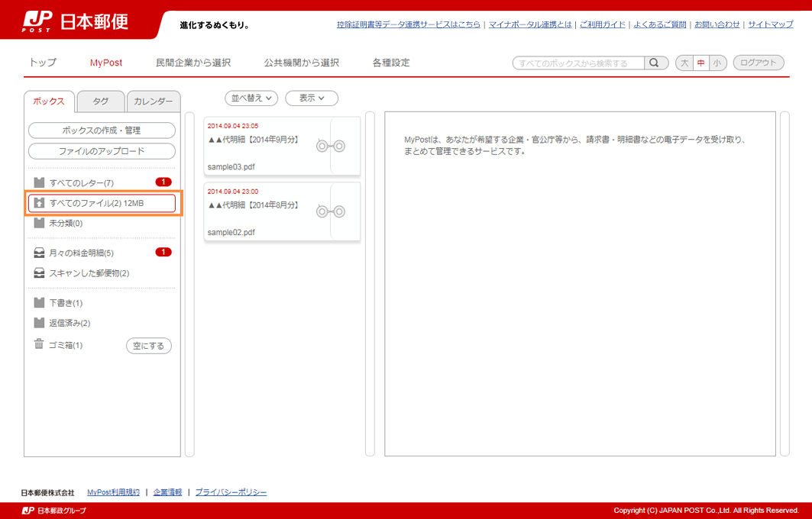812x519 pixels.
Task: Open 公共機関から選択 menu
Action: pos(302,63)
